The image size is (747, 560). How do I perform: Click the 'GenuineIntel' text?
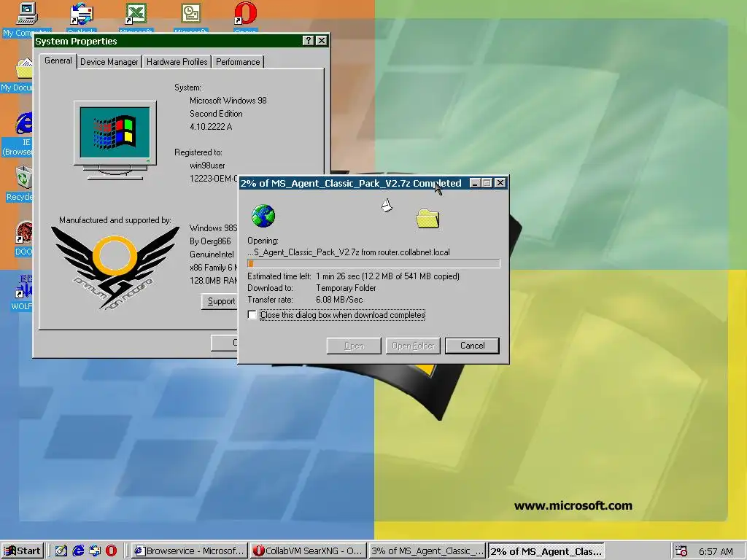(x=212, y=254)
